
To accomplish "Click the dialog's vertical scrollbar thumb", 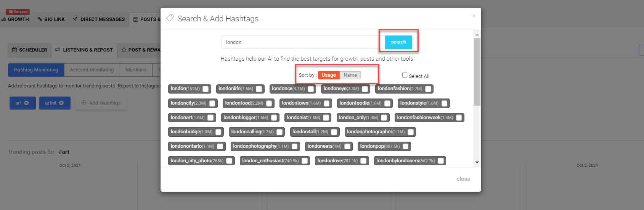I will tap(477, 72).
